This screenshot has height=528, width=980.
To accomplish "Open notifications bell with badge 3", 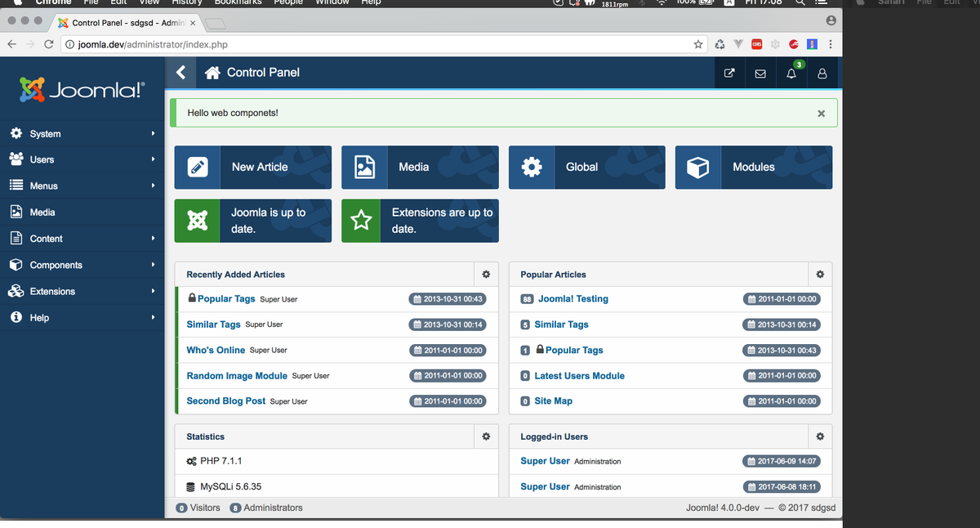I will click(791, 74).
